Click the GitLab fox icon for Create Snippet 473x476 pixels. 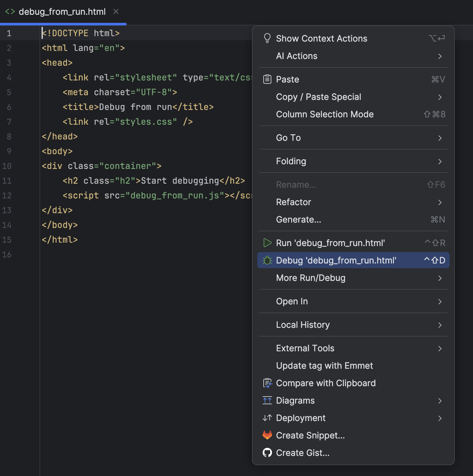coord(267,435)
